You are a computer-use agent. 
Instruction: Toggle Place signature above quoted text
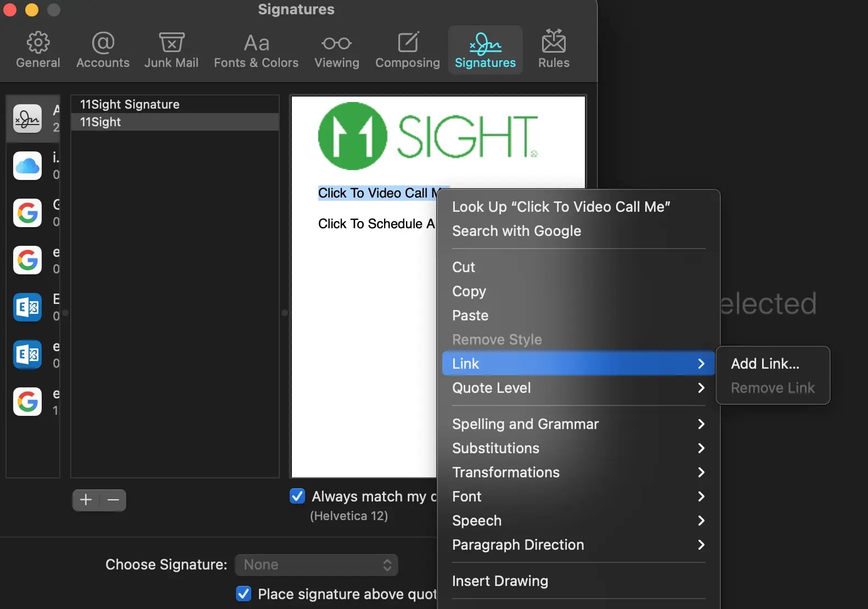coord(244,594)
